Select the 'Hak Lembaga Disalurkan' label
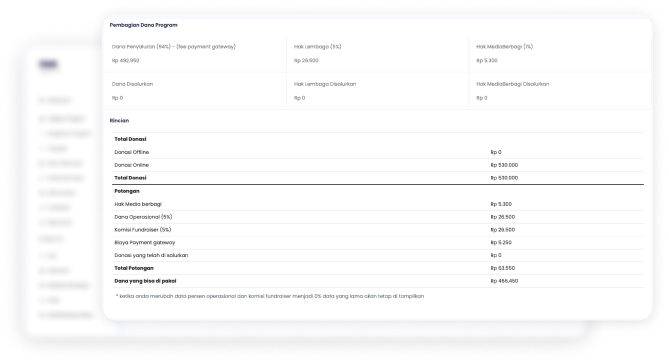Image resolution: width=669 pixels, height=364 pixels. click(x=325, y=84)
